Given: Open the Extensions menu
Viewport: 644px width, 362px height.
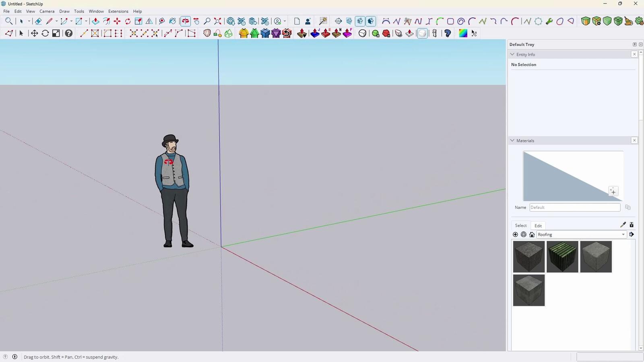Looking at the screenshot, I should tap(118, 11).
